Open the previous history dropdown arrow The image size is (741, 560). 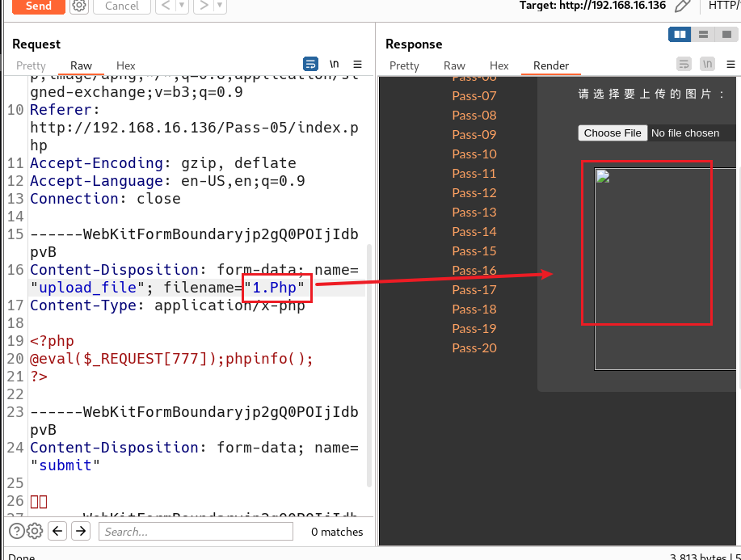[182, 6]
